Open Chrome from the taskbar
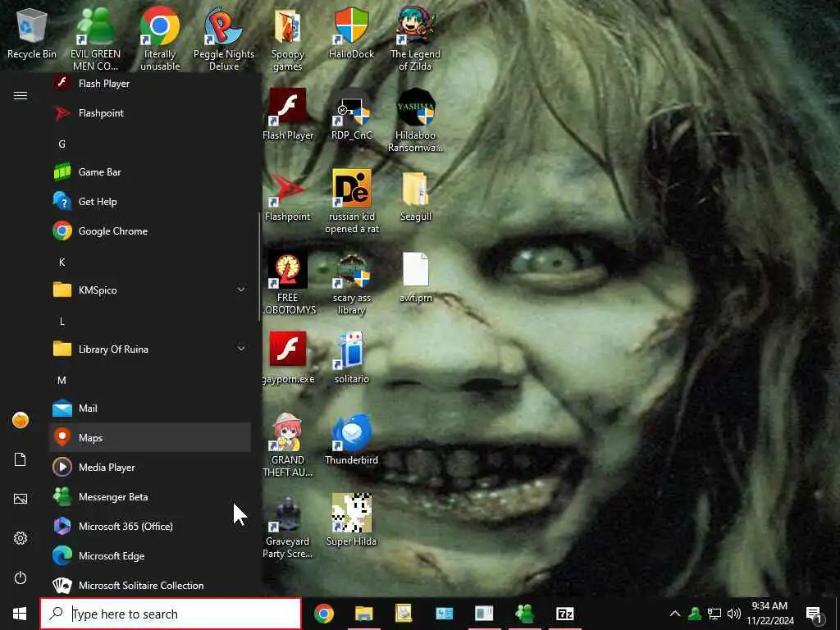Viewport: 840px width, 630px height. [323, 614]
